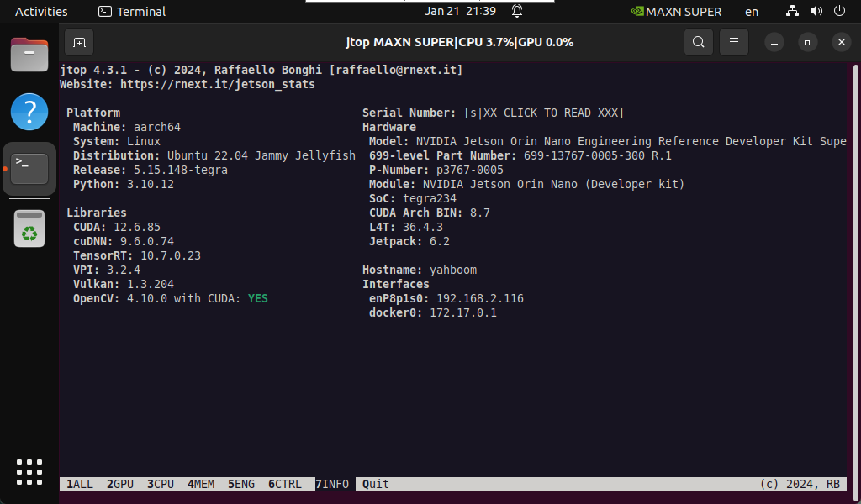
Task: Open Trash from the dock
Action: pos(29,228)
